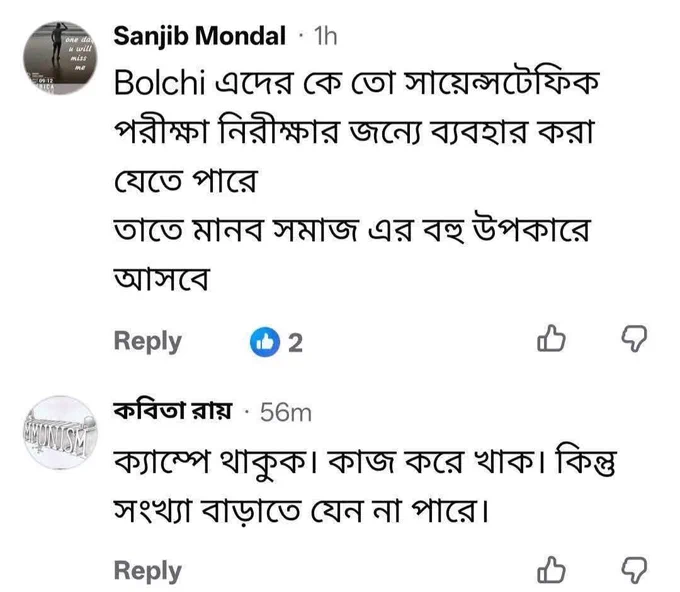Visit Sanjib Mondal's profile via name
The height and width of the screenshot is (592, 680).
coord(199,36)
